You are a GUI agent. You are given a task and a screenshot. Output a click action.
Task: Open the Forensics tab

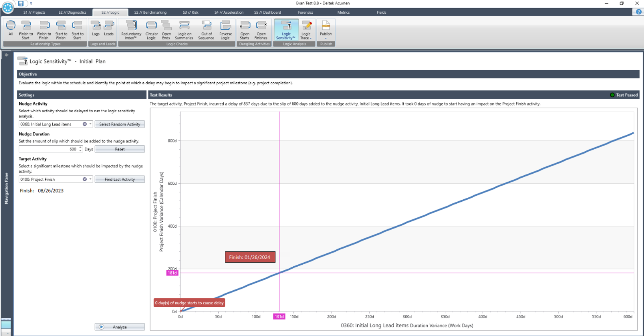click(305, 13)
